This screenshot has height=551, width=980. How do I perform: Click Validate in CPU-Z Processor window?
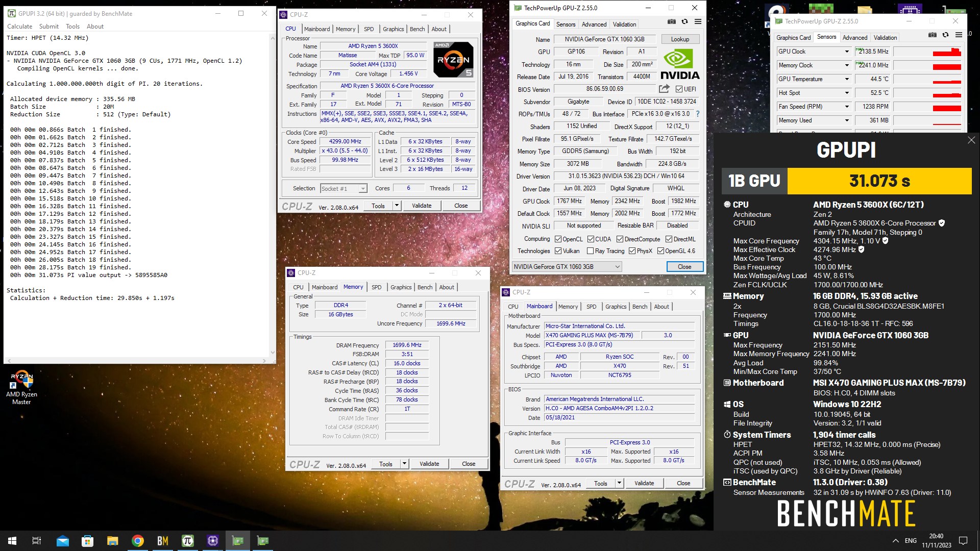(x=422, y=206)
